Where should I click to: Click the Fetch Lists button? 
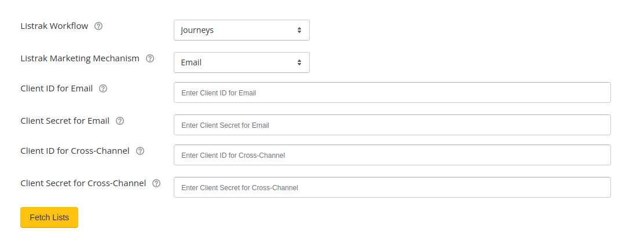(49, 217)
